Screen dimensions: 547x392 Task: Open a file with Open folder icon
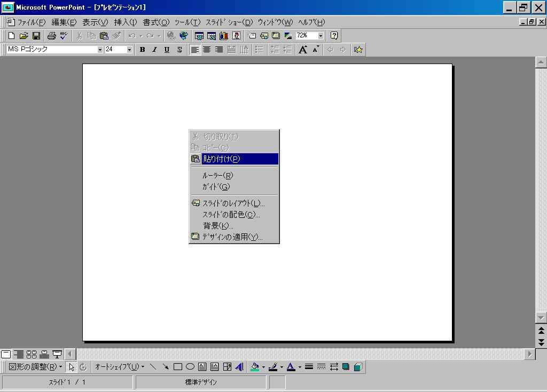[x=24, y=36]
